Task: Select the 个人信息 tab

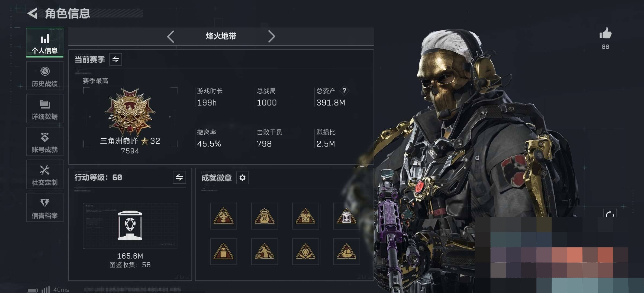Action: coord(45,43)
